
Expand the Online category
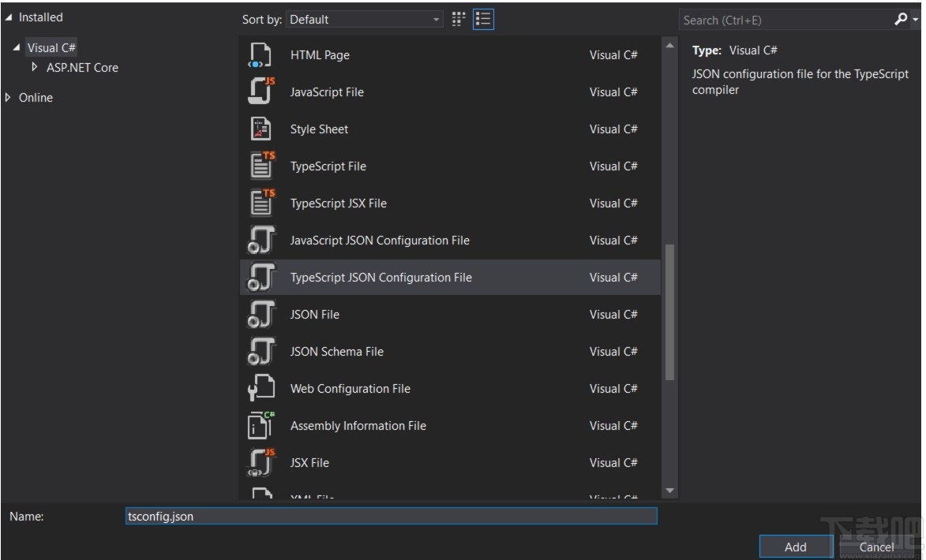tap(9, 98)
